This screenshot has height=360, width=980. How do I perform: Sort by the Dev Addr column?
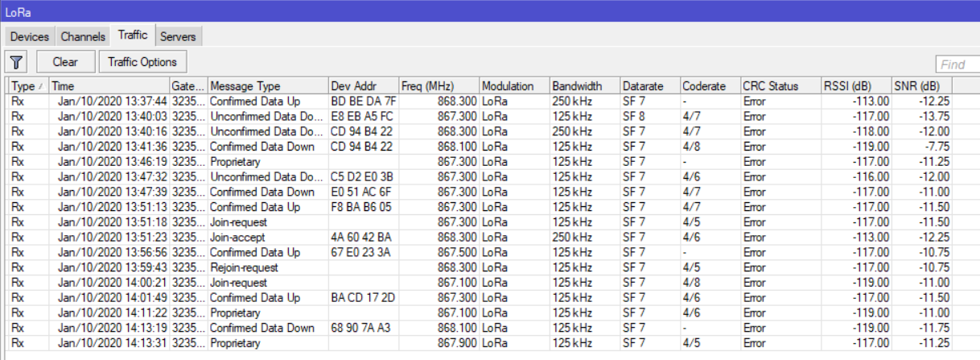[362, 86]
